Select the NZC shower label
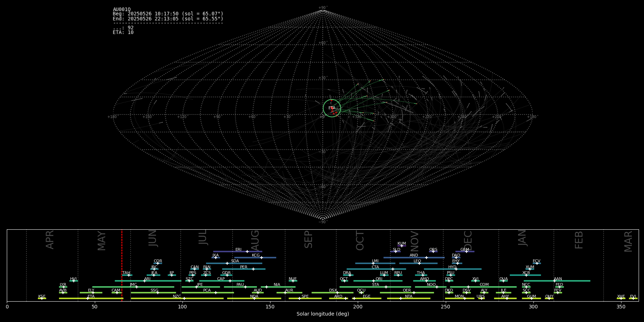 (x=177, y=297)
